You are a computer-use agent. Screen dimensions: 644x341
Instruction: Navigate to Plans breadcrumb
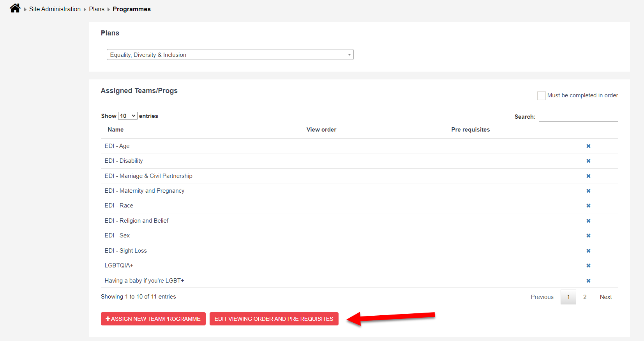(97, 9)
